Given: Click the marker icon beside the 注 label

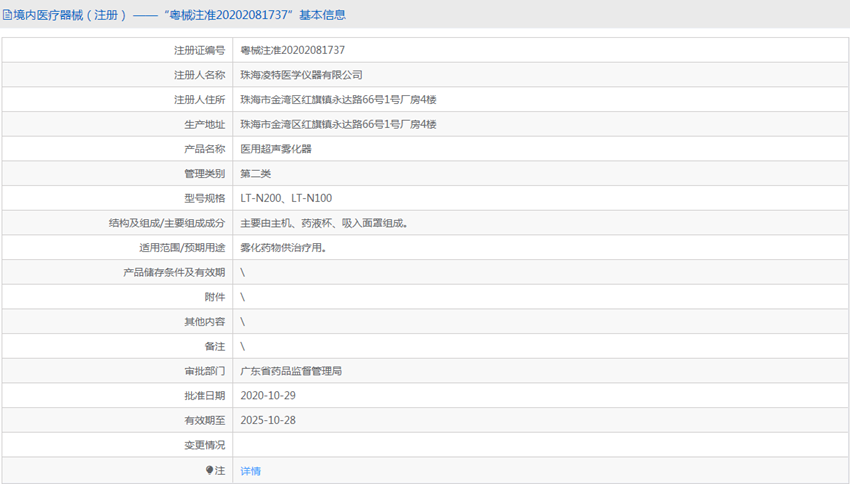Looking at the screenshot, I should tap(209, 470).
